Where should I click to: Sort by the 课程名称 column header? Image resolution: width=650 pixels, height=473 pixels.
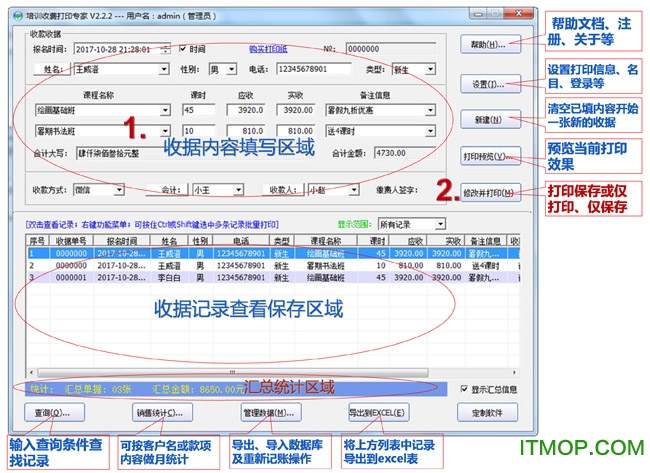tap(326, 241)
